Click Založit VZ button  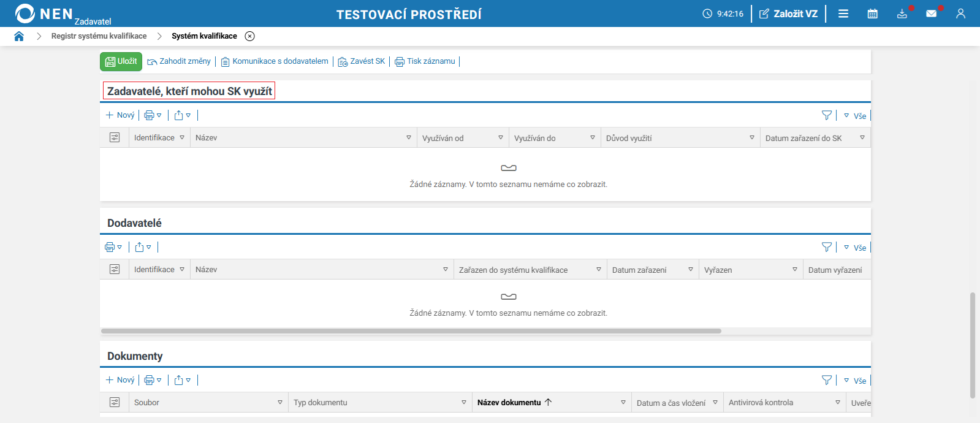pos(789,13)
